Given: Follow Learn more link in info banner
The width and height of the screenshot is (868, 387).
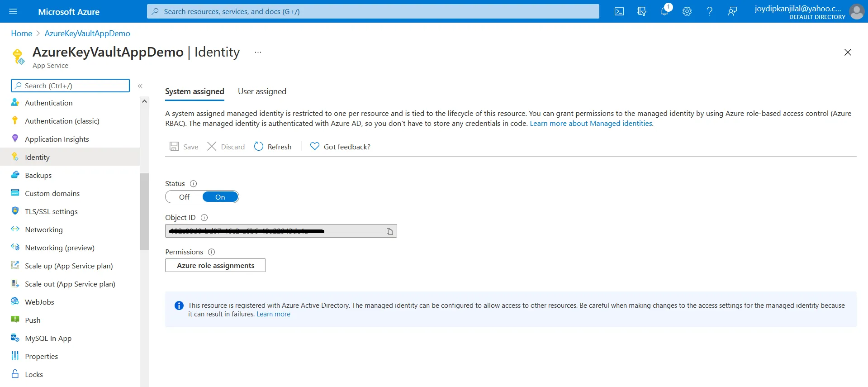Looking at the screenshot, I should [x=273, y=314].
